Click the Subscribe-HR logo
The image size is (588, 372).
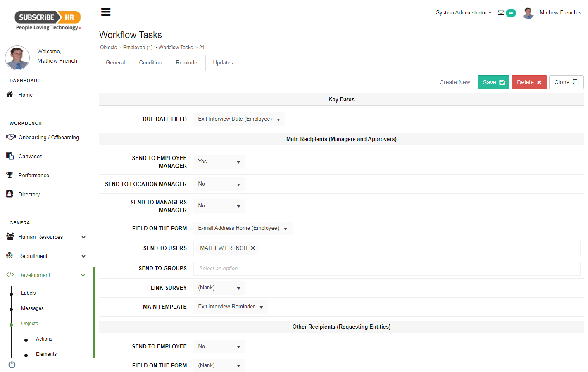click(47, 18)
